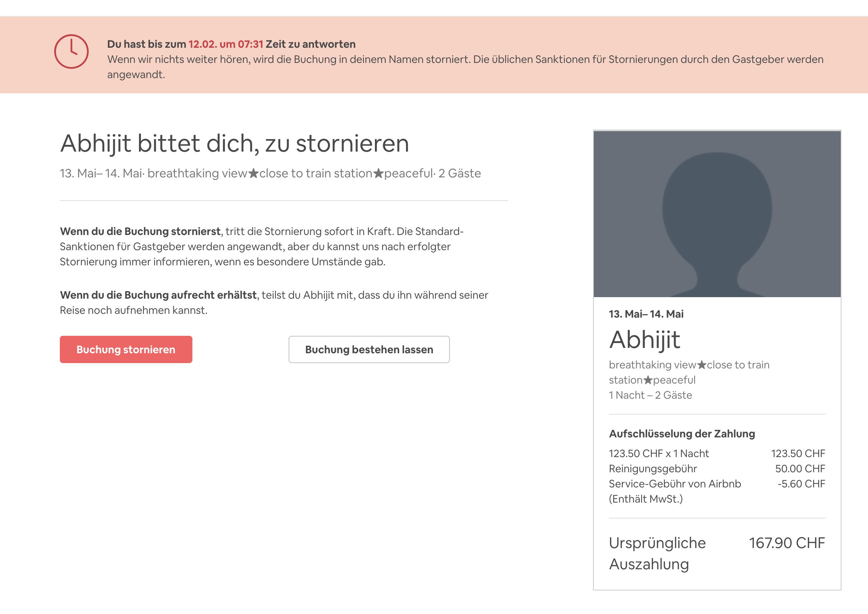
Task: Click the '1 Nacht – 2 Gäste' text
Action: tap(650, 395)
